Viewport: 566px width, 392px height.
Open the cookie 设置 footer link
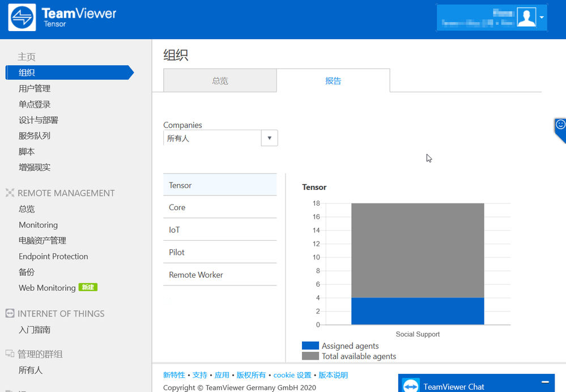292,375
